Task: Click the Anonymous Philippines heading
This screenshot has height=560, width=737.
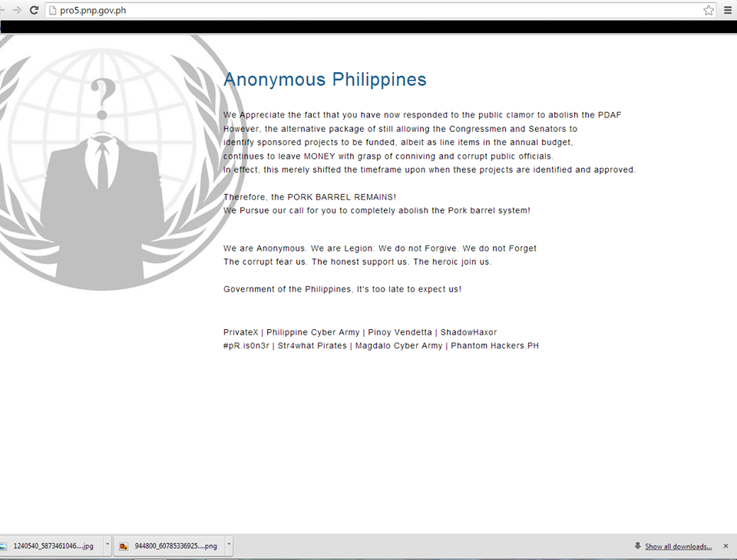Action: click(x=325, y=79)
